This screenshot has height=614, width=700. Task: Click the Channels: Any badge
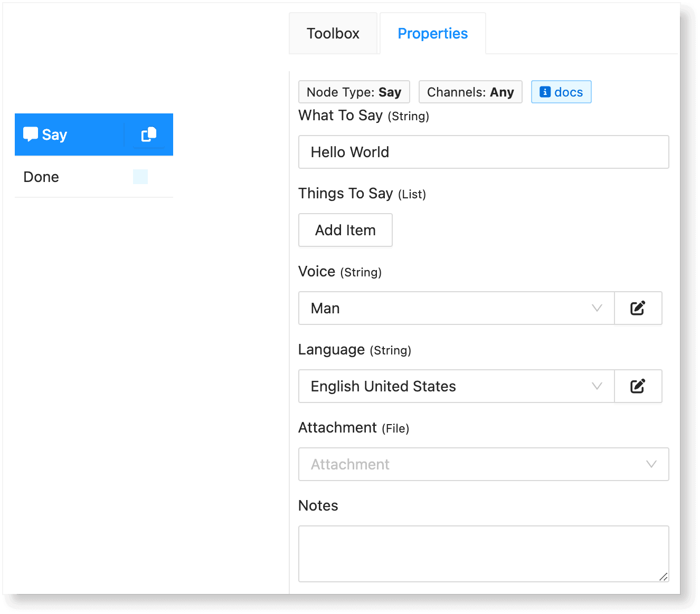(x=470, y=92)
